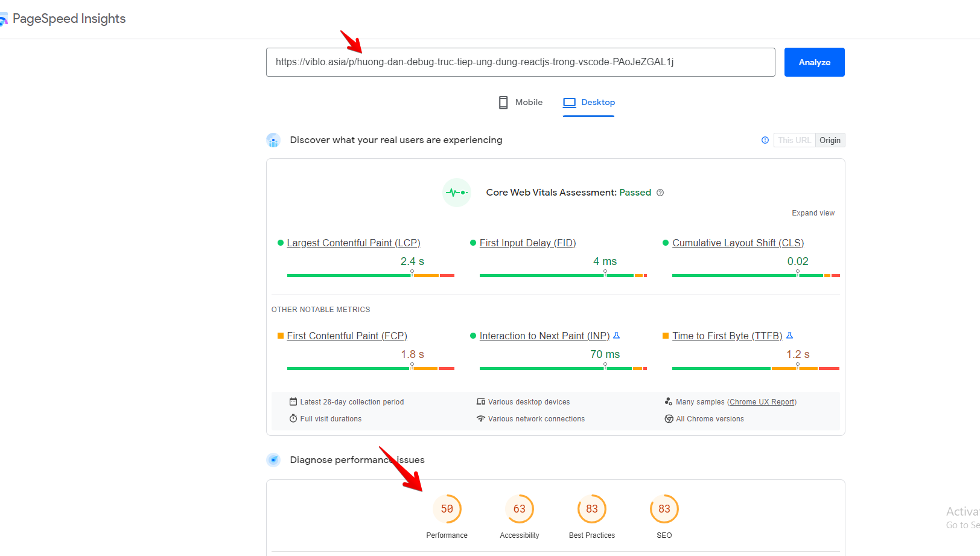Click the Core Web Vitals pulse icon
This screenshot has width=980, height=556.
tap(457, 192)
